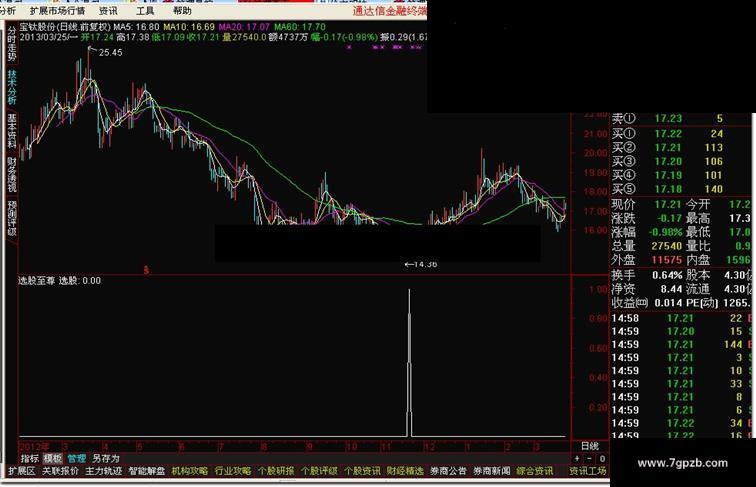Open the 扩展市场行情 menu
This screenshot has height=487, width=756.
point(57,11)
